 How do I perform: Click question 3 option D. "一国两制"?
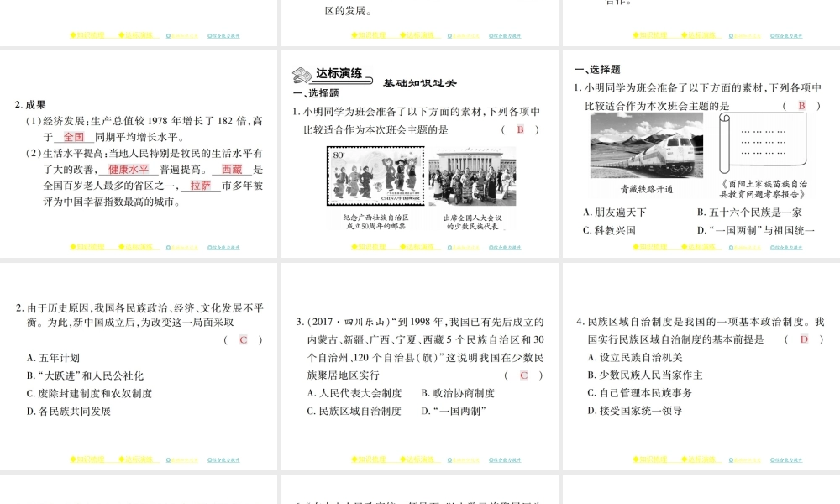pyautogui.click(x=454, y=412)
